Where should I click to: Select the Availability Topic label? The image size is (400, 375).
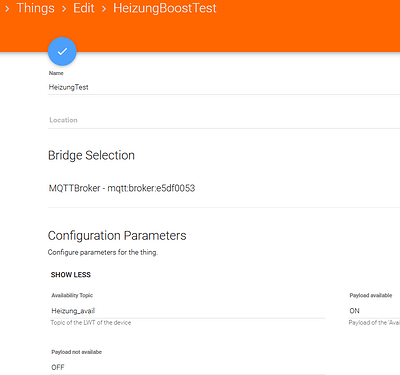(x=72, y=295)
